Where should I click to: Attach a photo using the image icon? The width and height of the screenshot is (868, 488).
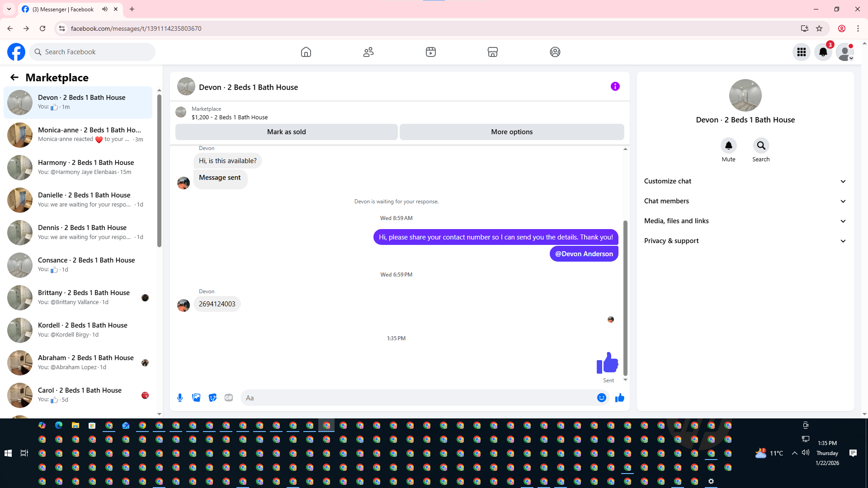(x=196, y=398)
